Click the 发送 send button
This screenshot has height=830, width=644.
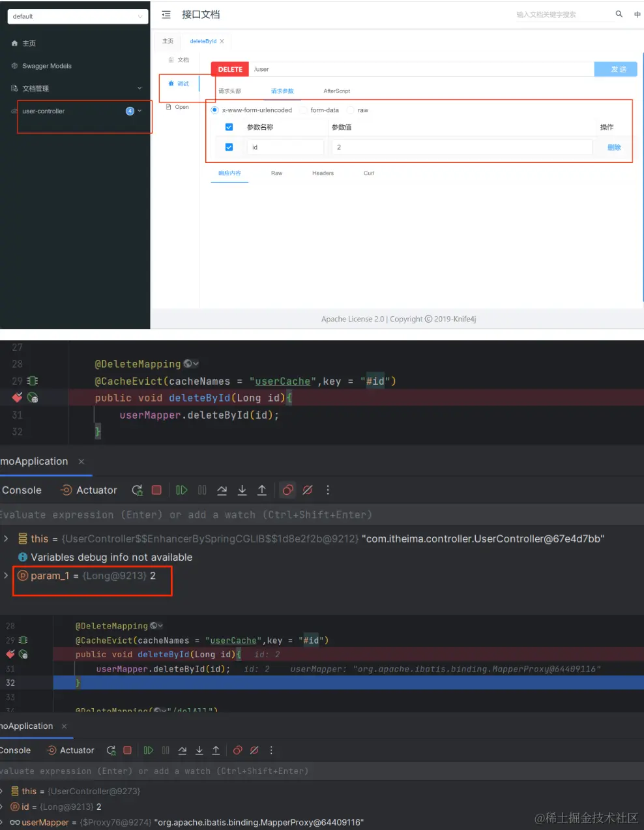pos(615,69)
